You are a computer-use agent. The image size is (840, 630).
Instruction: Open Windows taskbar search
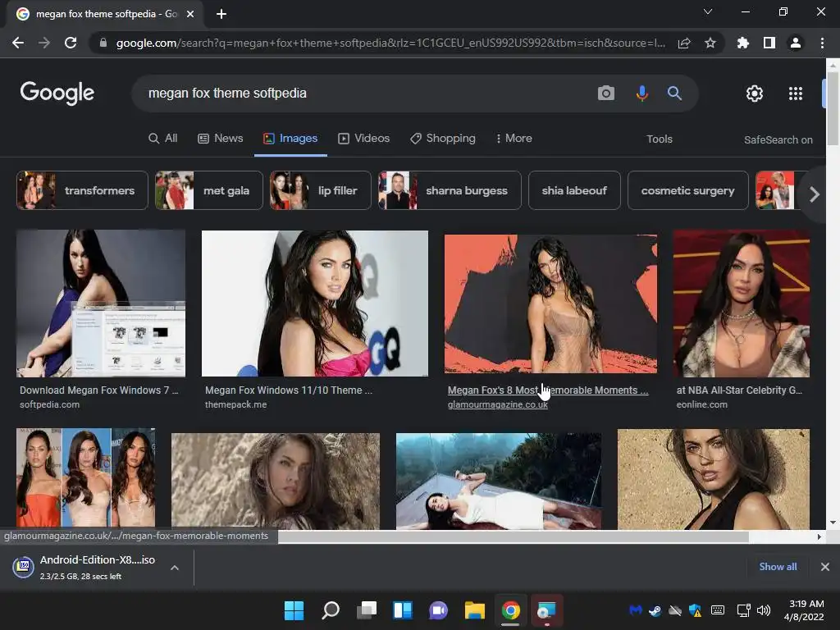tap(331, 610)
